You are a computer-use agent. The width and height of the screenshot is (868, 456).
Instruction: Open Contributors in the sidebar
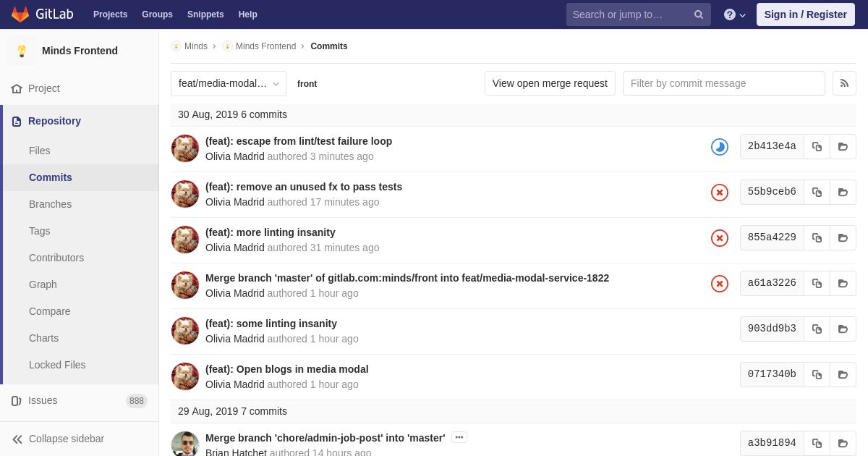pos(56,258)
